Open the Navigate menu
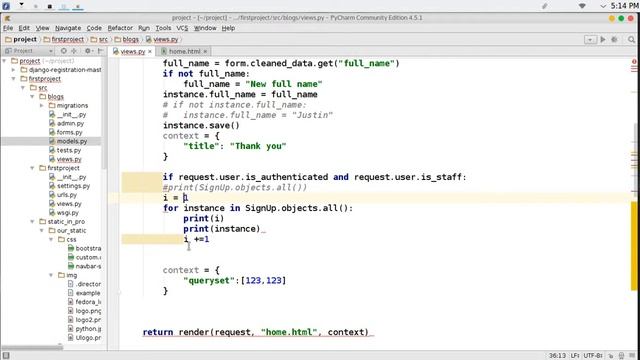 68,28
